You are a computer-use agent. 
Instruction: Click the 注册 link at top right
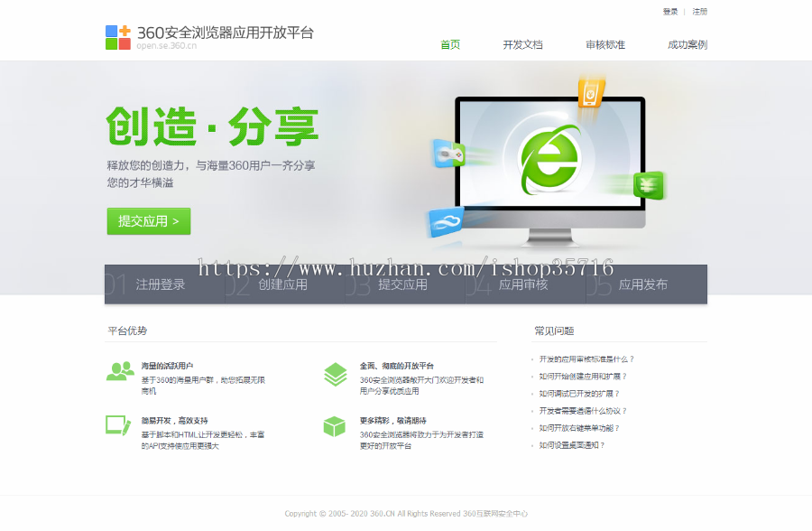[699, 12]
